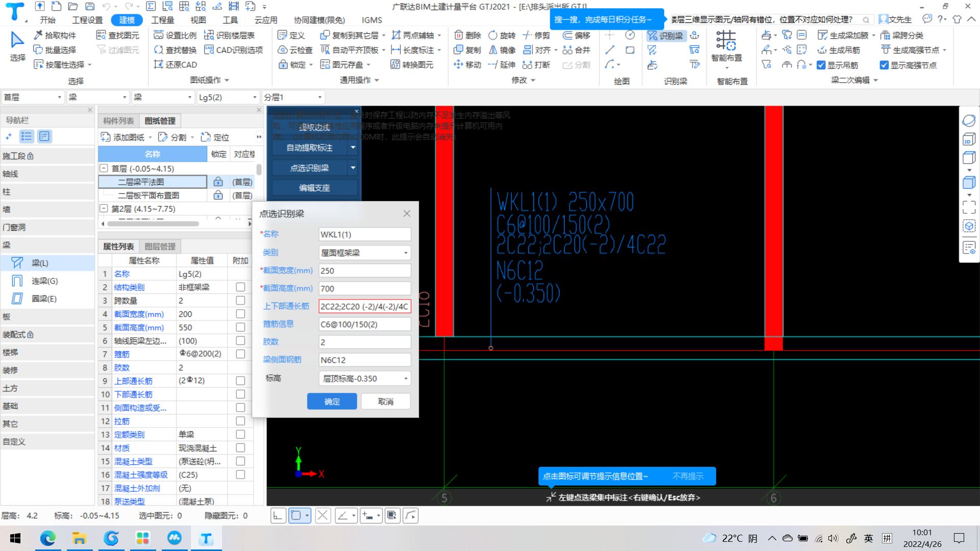The width and height of the screenshot is (980, 551).
Task: Click 两点辅轴 tool
Action: pos(412,35)
